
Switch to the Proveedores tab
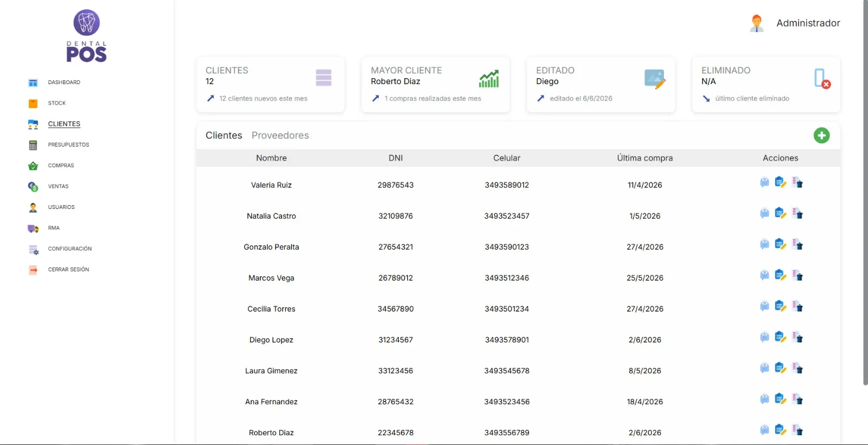pyautogui.click(x=280, y=135)
